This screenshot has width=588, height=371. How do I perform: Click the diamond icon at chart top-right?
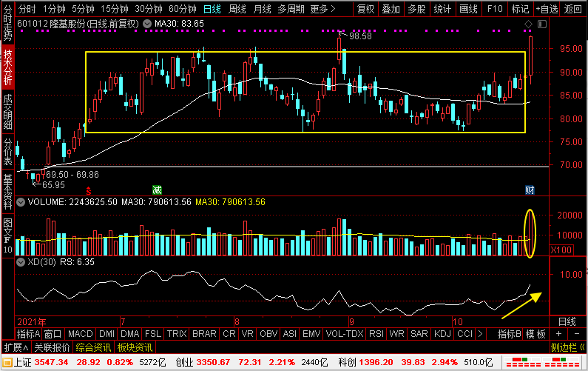click(528, 24)
